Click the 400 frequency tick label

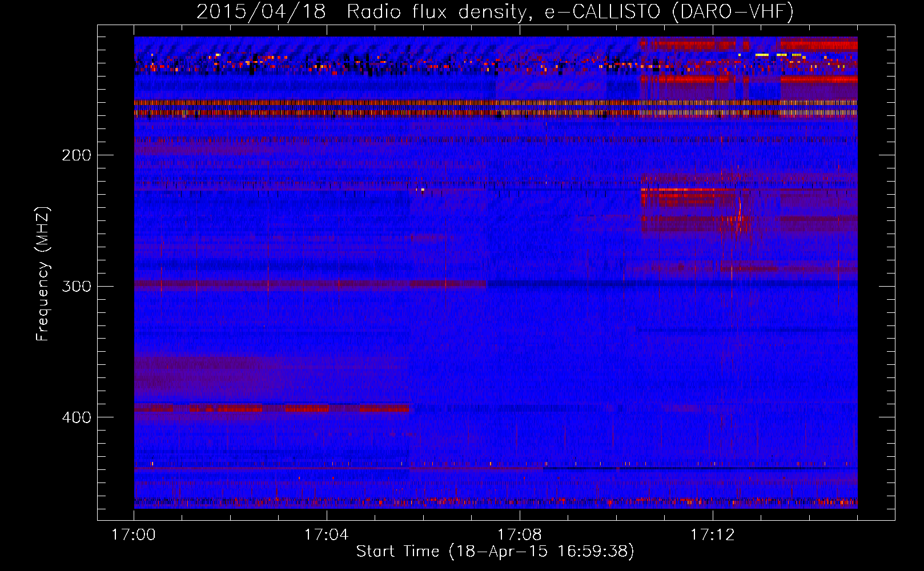click(77, 417)
